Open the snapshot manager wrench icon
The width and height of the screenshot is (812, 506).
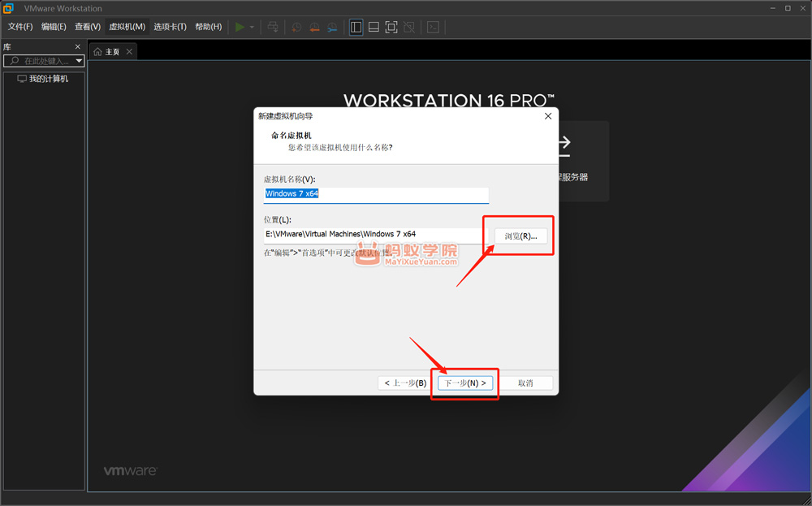332,27
